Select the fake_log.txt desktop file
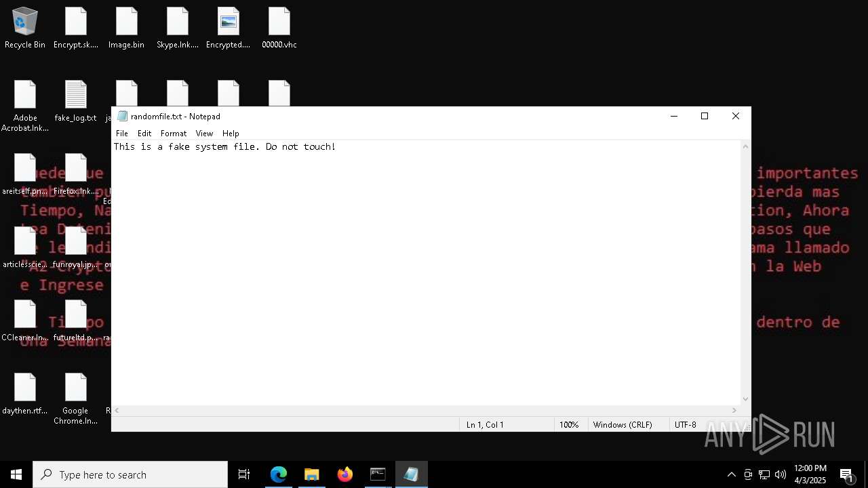 coord(76,102)
